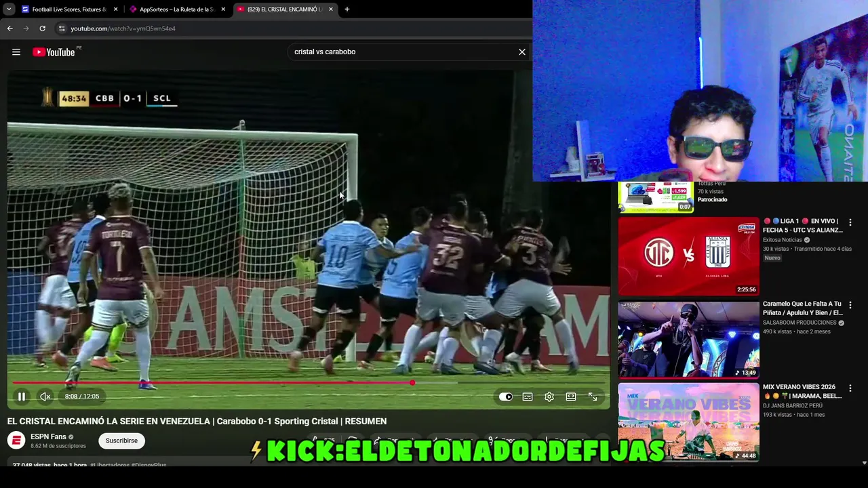Open the sponsored Tottus Peru ad thumbnail
Image resolution: width=868 pixels, height=488 pixels.
[656, 197]
